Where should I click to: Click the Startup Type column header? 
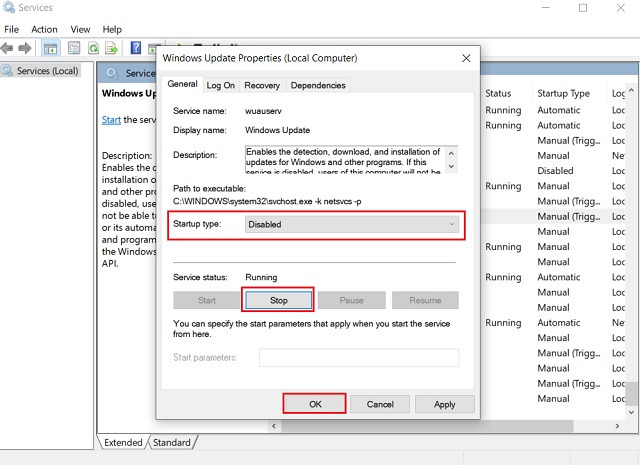tap(563, 93)
